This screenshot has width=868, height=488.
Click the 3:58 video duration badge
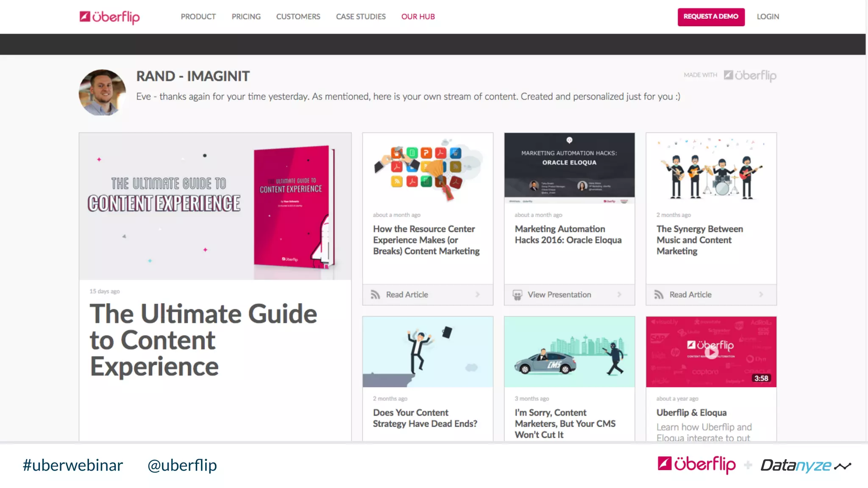(761, 378)
